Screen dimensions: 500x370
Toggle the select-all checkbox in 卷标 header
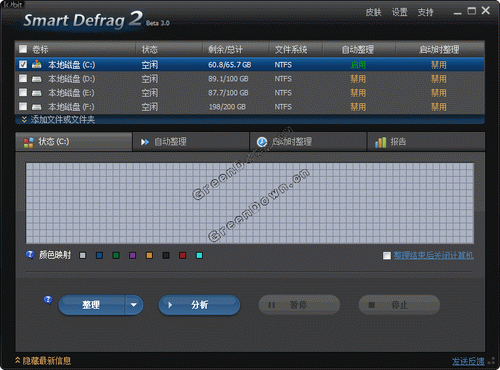click(23, 49)
